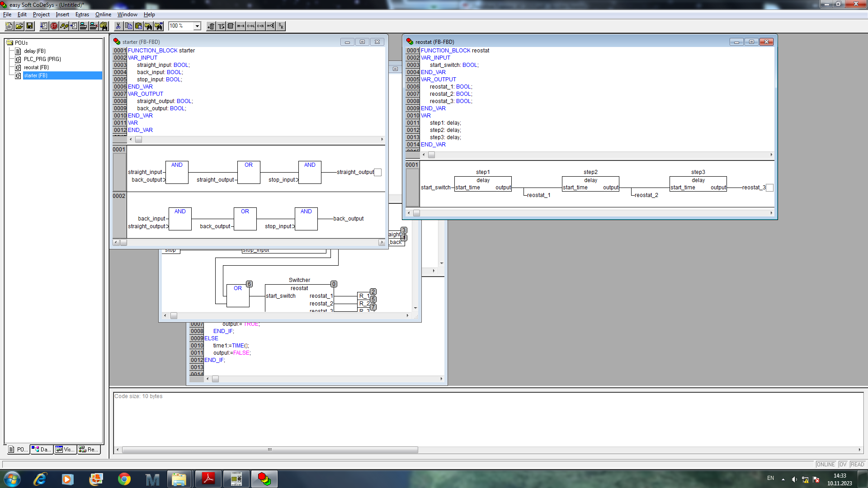Image resolution: width=868 pixels, height=488 pixels.
Task: Save the project with the floppy disk icon
Action: (x=29, y=26)
